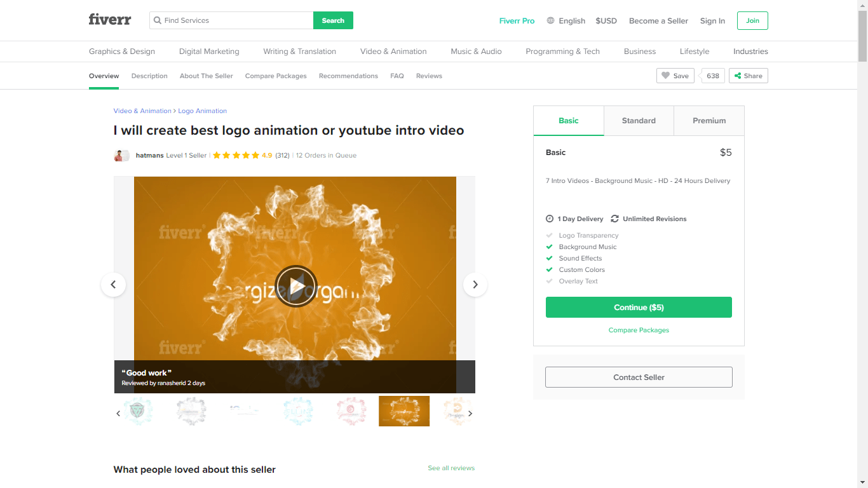Open Graphics & Design category menu
Viewport: 868px width, 488px height.
[122, 51]
